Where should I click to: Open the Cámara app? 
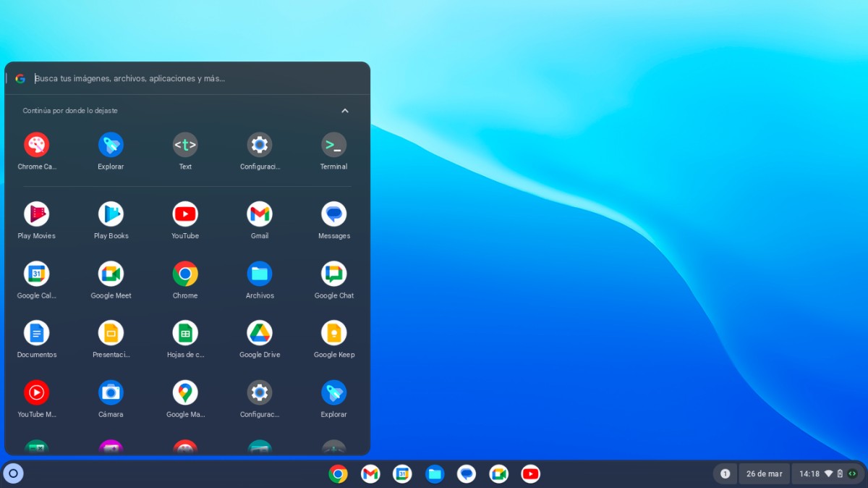[x=111, y=392]
